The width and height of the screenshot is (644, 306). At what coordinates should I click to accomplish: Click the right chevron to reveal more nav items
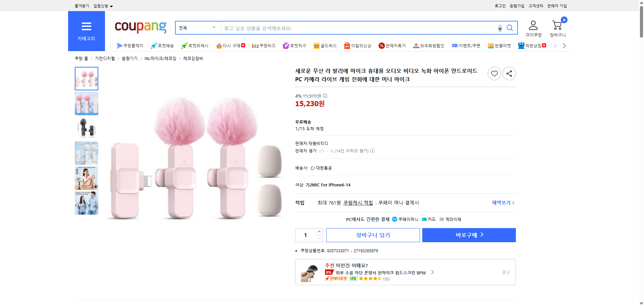[x=565, y=45]
